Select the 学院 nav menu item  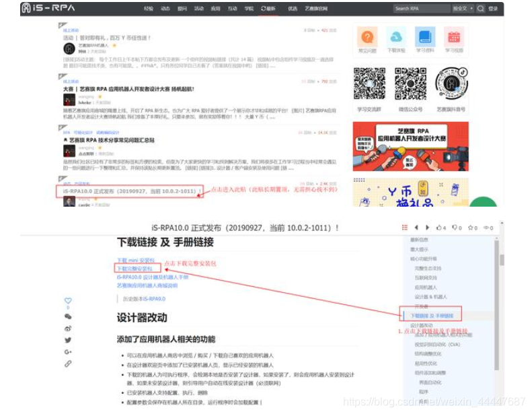coord(249,9)
